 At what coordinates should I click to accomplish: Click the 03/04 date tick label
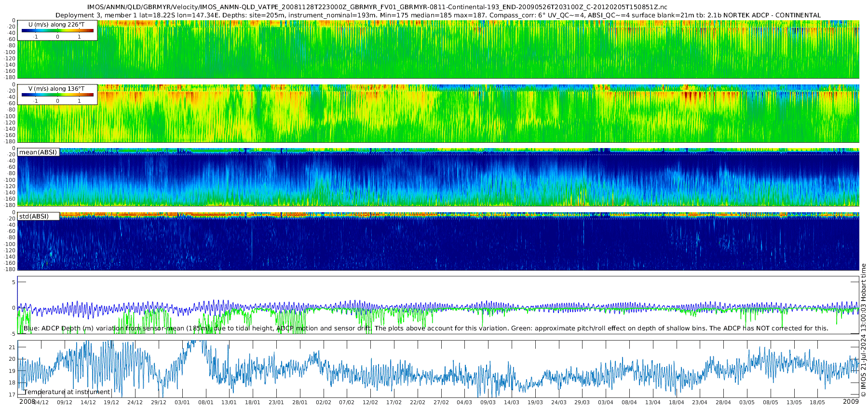coord(606,402)
